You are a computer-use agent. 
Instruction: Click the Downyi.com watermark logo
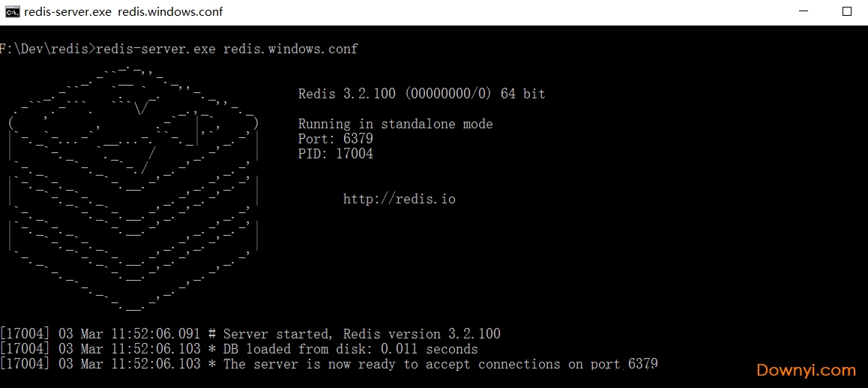click(806, 370)
